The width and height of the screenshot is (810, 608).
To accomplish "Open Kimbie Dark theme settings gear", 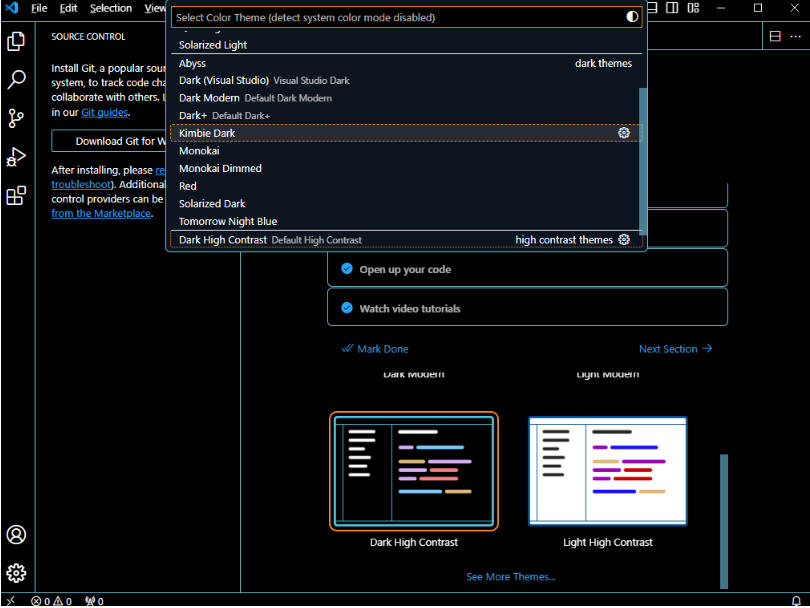I will coord(624,132).
